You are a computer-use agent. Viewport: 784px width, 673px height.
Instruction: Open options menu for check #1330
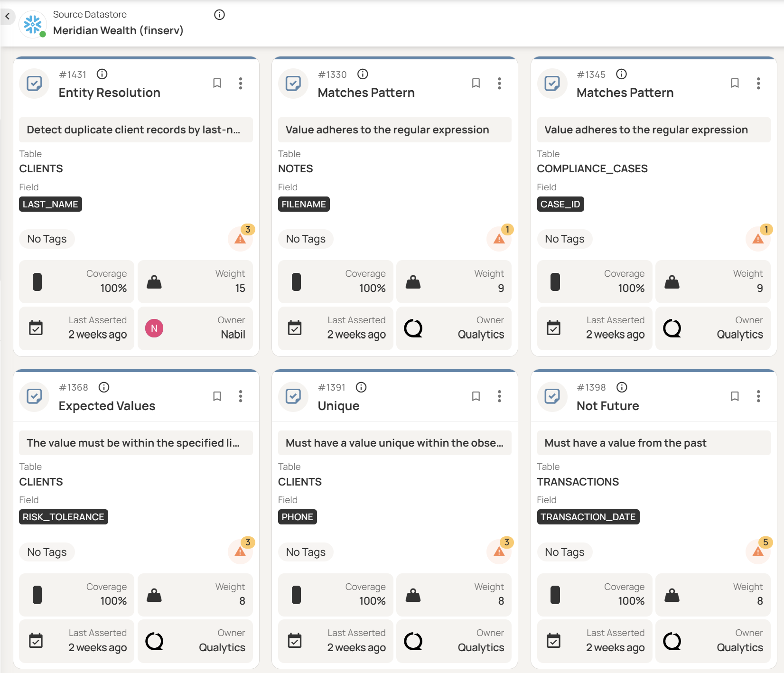[x=499, y=83]
